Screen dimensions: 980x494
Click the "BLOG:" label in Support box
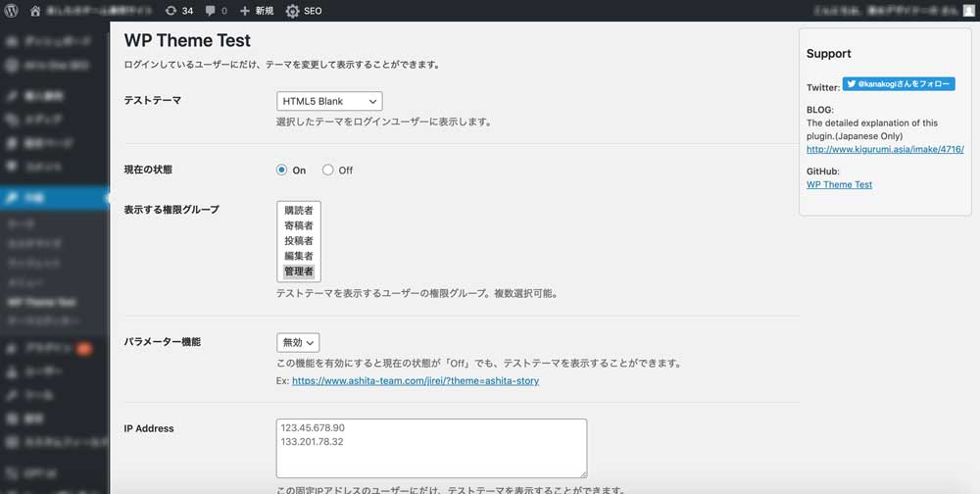pos(820,110)
